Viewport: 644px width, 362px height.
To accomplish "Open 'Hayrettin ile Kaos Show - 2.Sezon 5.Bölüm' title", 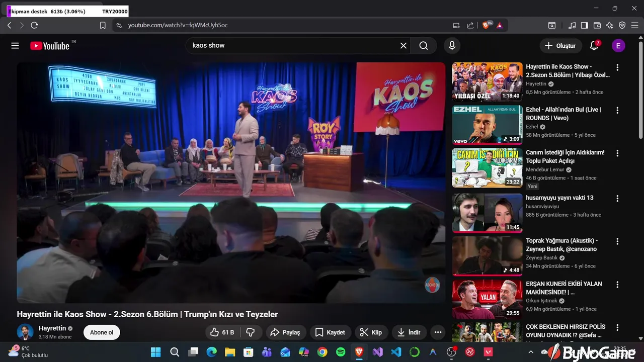I will pos(568,71).
